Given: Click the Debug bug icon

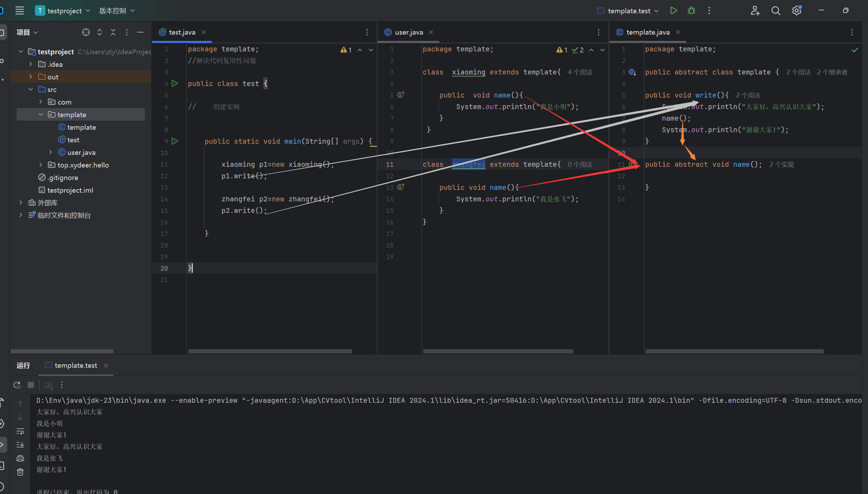Looking at the screenshot, I should coord(691,11).
